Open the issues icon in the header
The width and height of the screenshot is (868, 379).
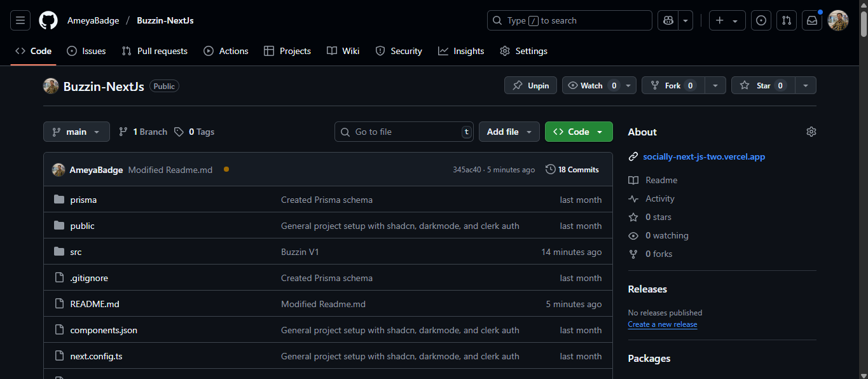(x=761, y=20)
